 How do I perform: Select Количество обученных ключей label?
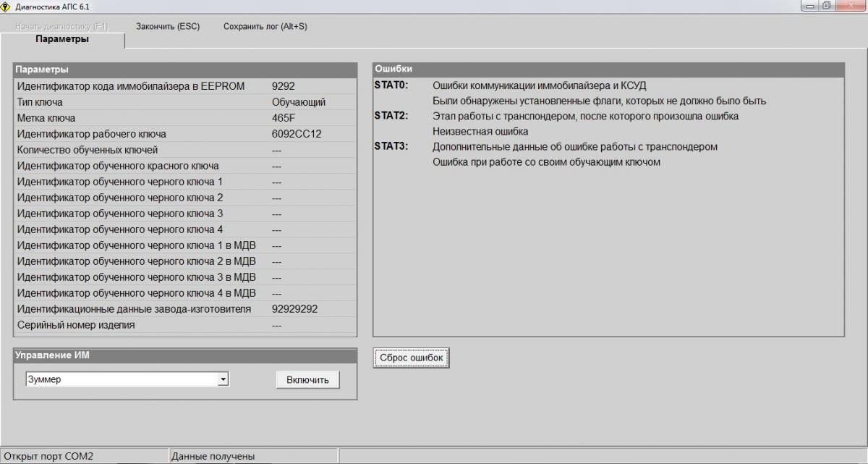[x=88, y=150]
